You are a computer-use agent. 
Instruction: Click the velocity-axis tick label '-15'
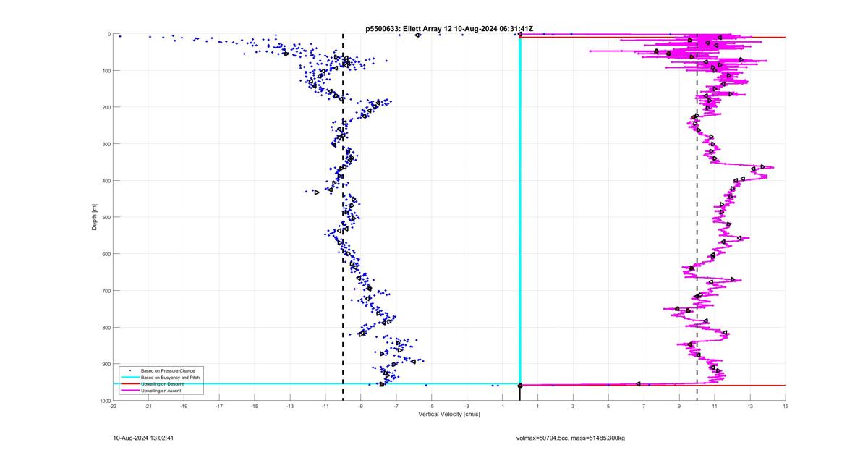pyautogui.click(x=255, y=407)
